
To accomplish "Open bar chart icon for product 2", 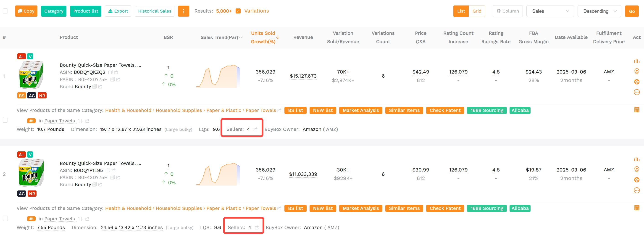I will tap(636, 159).
